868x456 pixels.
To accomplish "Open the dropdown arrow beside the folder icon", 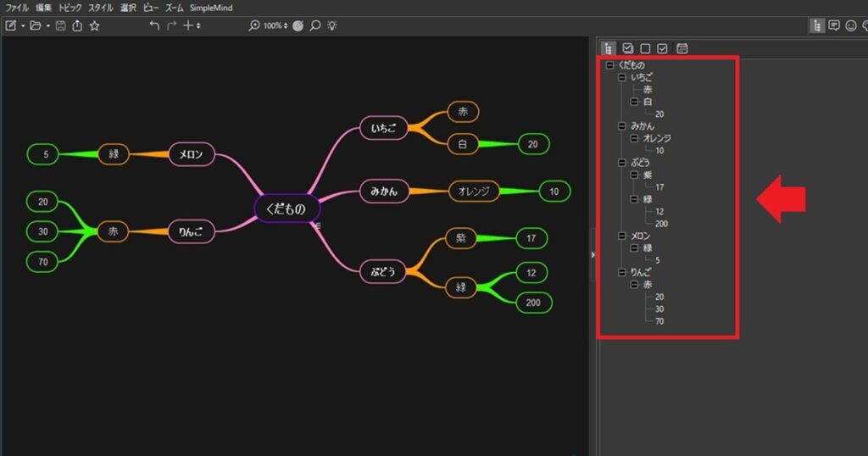I will 48,25.
